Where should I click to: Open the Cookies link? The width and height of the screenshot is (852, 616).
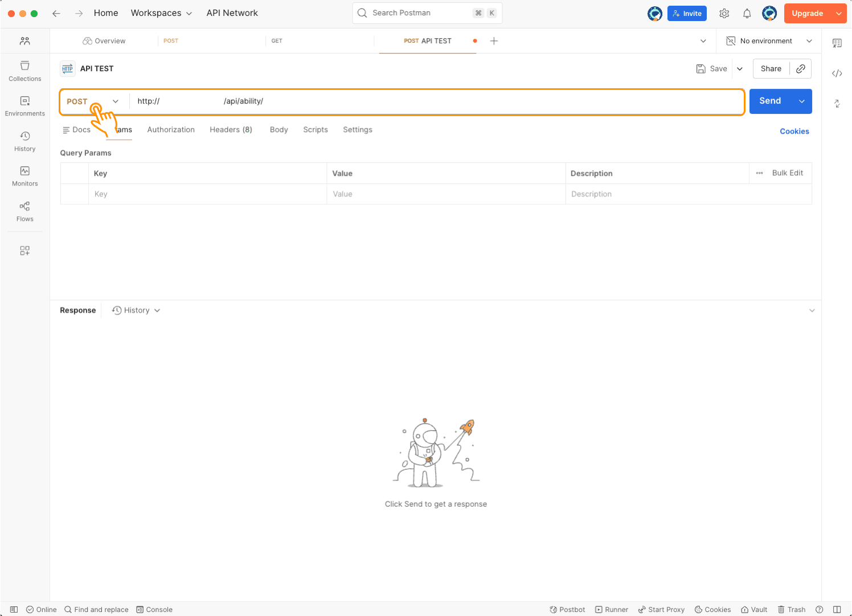click(794, 132)
